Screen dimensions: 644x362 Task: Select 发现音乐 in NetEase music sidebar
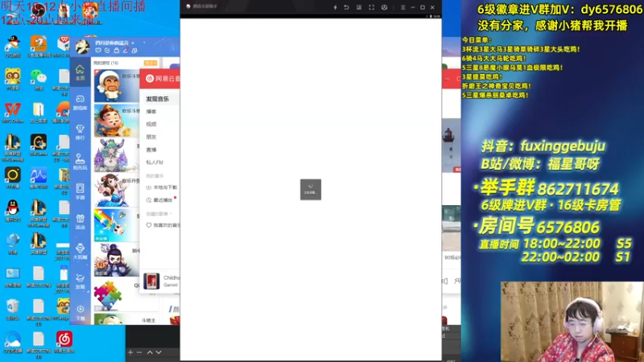[x=158, y=99]
